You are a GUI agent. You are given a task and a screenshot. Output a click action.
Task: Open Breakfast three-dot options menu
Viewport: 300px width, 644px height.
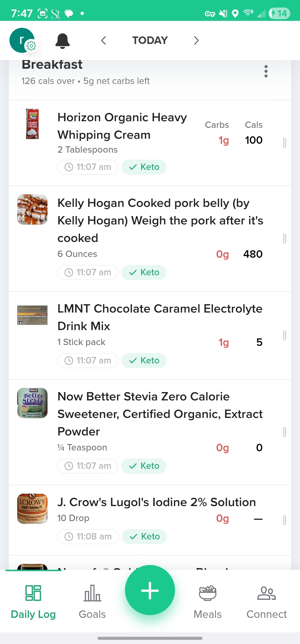(x=266, y=71)
